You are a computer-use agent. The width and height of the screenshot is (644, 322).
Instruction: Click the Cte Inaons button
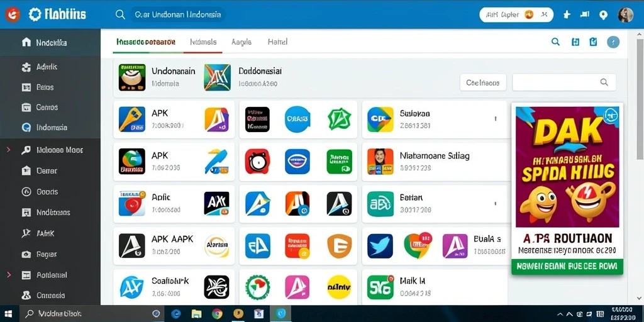[483, 82]
